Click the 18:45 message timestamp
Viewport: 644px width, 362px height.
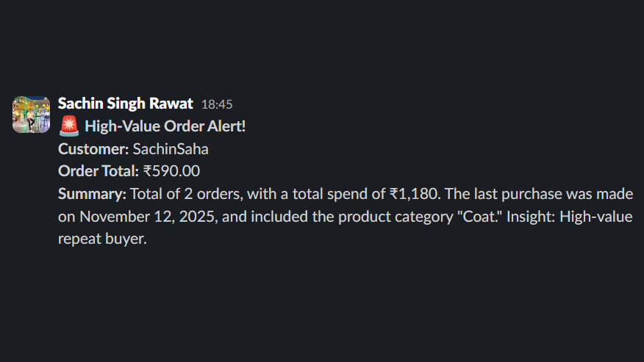coord(217,104)
